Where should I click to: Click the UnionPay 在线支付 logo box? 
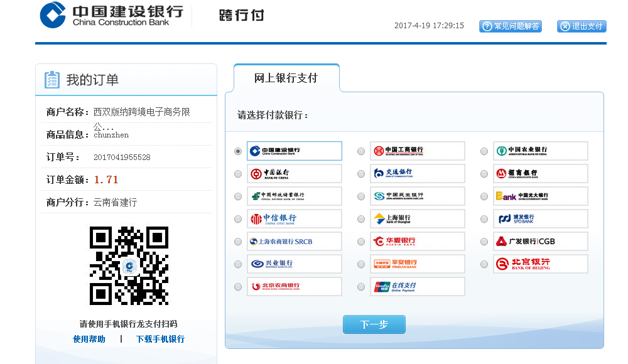coord(418,287)
